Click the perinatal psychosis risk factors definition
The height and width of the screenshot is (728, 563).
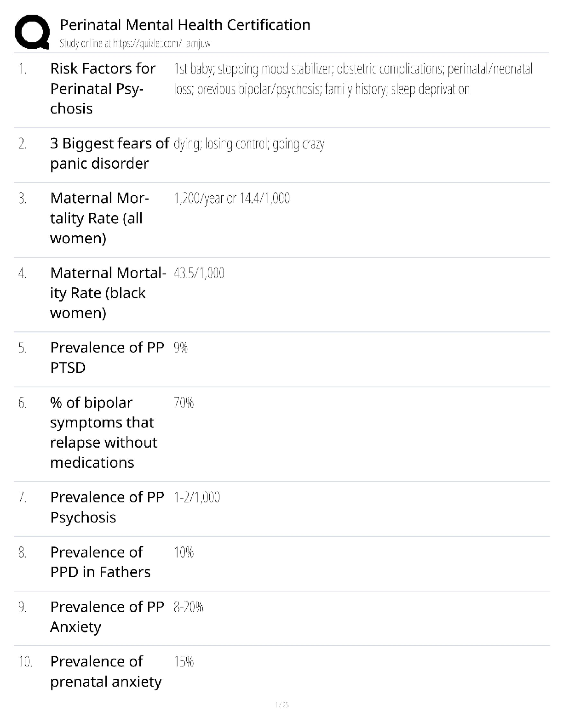point(353,79)
